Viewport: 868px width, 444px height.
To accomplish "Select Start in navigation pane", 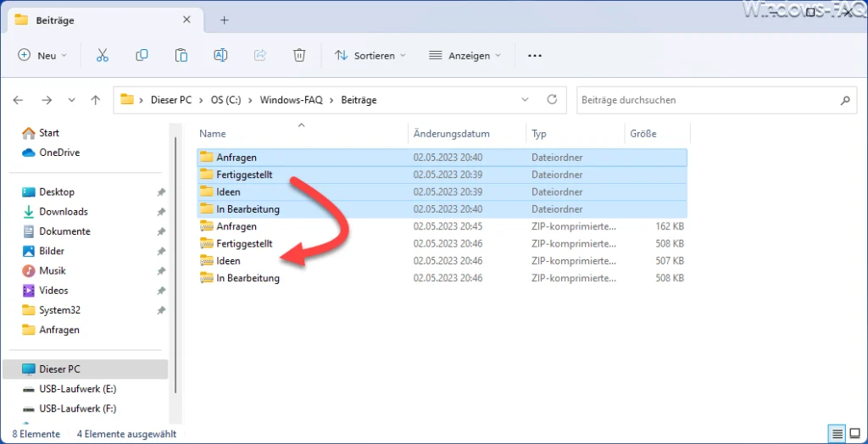I will point(49,133).
